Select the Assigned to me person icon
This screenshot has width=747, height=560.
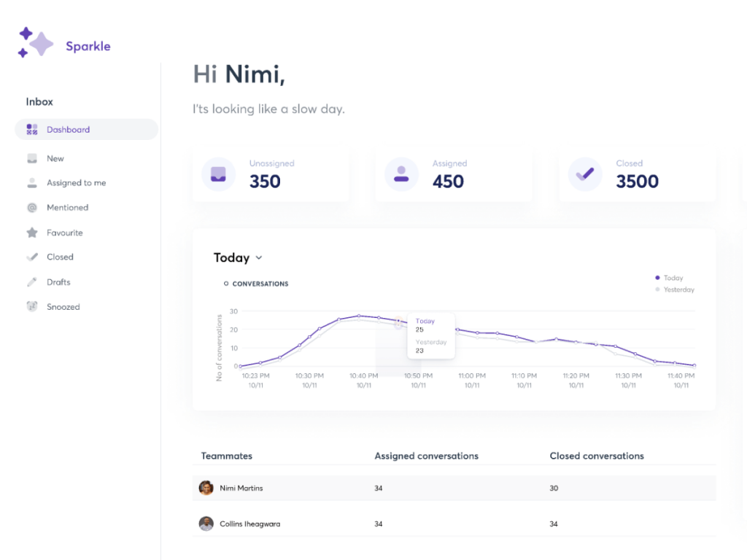[32, 183]
